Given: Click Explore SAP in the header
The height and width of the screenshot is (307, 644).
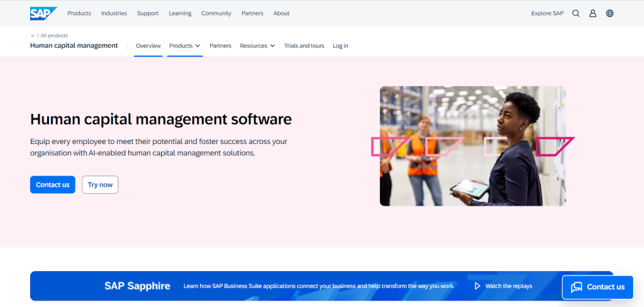Looking at the screenshot, I should click(547, 13).
